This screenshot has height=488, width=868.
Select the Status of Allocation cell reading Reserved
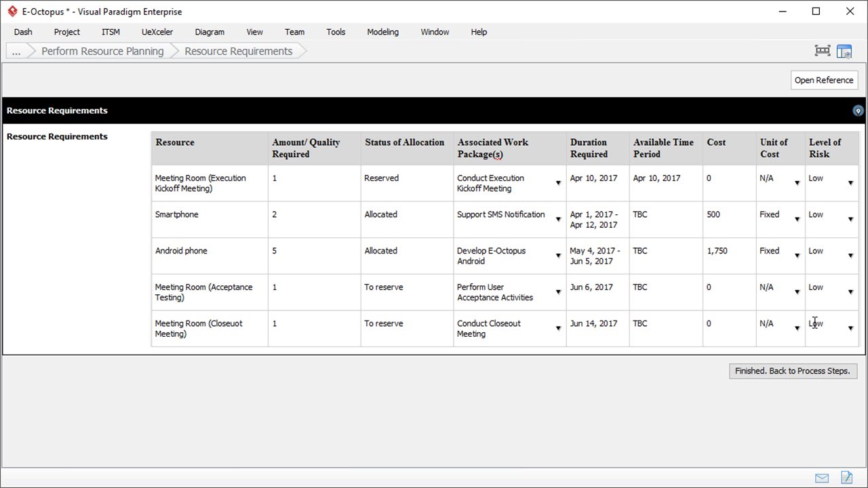381,178
